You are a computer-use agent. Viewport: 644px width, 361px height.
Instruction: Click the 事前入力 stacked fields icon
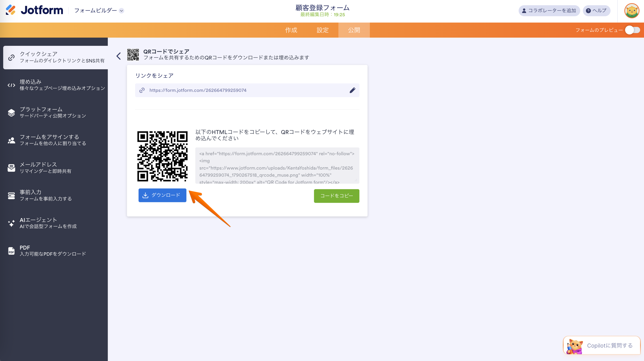(x=11, y=195)
